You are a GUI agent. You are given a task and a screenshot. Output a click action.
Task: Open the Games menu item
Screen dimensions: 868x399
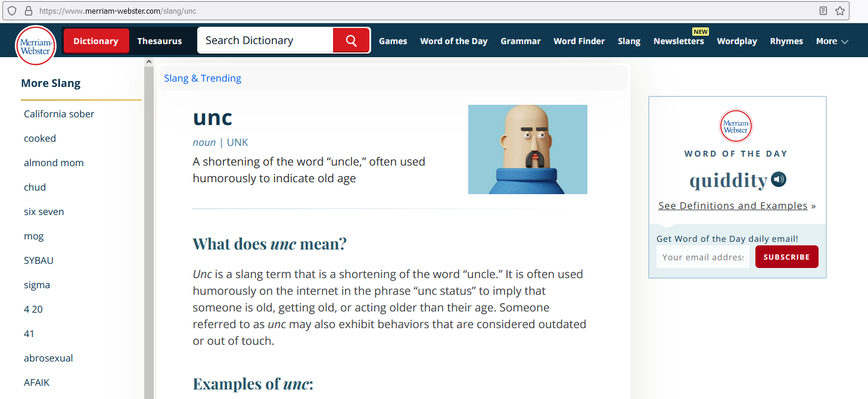pyautogui.click(x=393, y=41)
